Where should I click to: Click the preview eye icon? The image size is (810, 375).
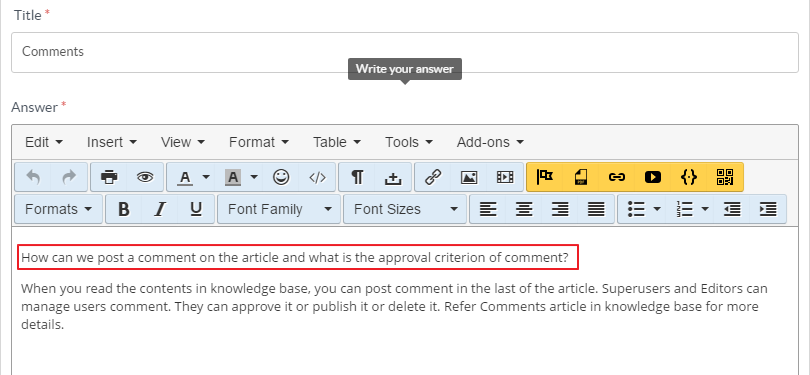145,177
